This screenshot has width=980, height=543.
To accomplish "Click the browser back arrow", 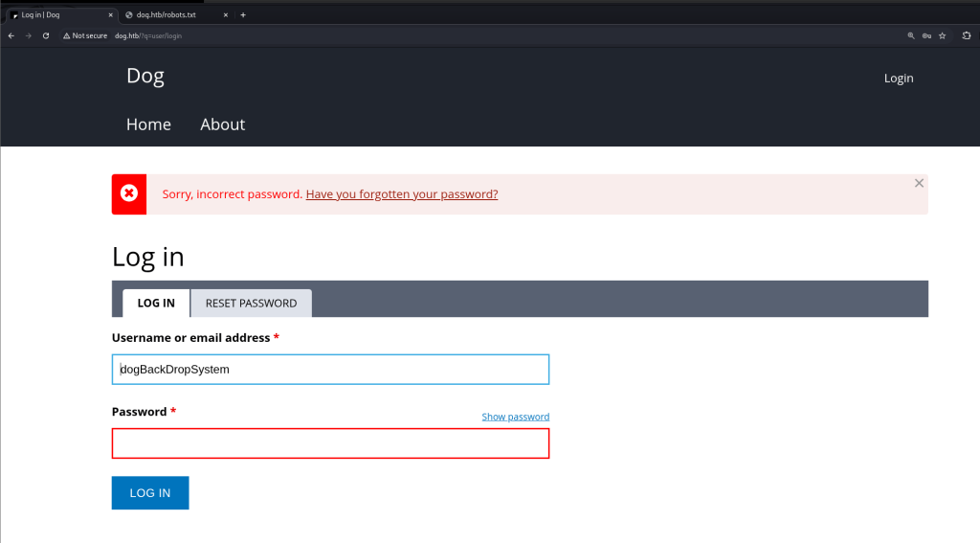I will point(11,35).
